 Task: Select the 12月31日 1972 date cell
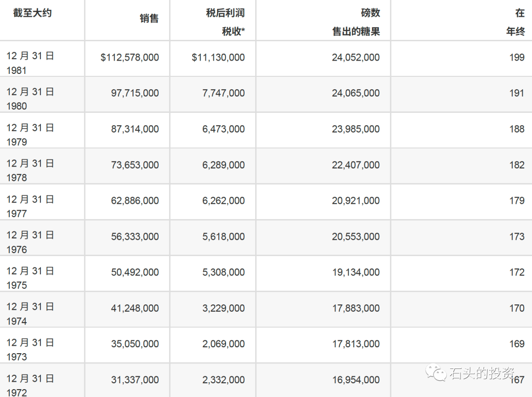(x=30, y=385)
